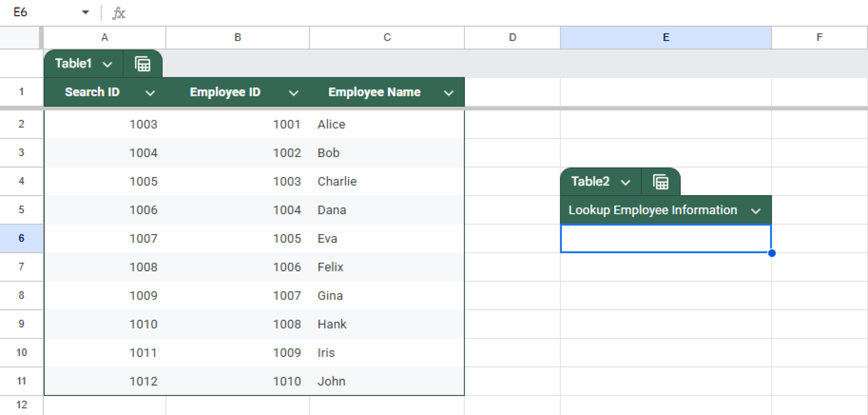Expand the Table1 name chevron
This screenshot has width=868, height=415.
pyautogui.click(x=108, y=64)
